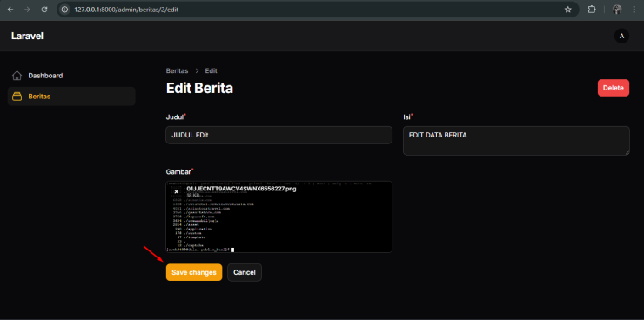Click the uploaded file name 01JJECNTT9AWCV4SWNX6558227.png
This screenshot has width=644, height=320.
coord(241,189)
